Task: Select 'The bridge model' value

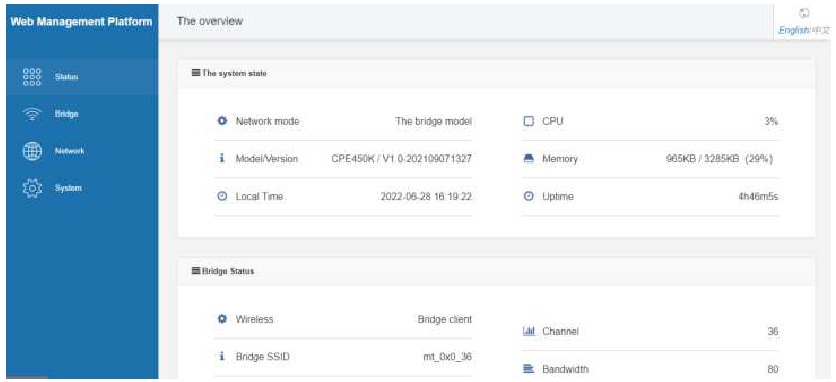Action: pos(433,121)
